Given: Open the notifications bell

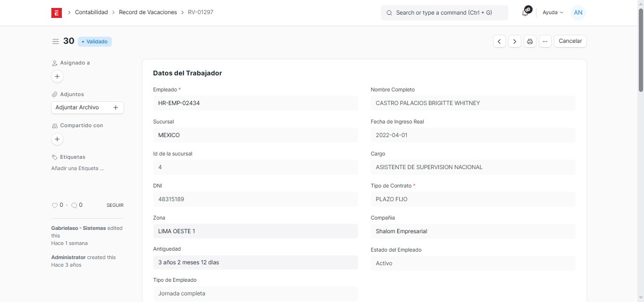Looking at the screenshot, I should coord(525,13).
